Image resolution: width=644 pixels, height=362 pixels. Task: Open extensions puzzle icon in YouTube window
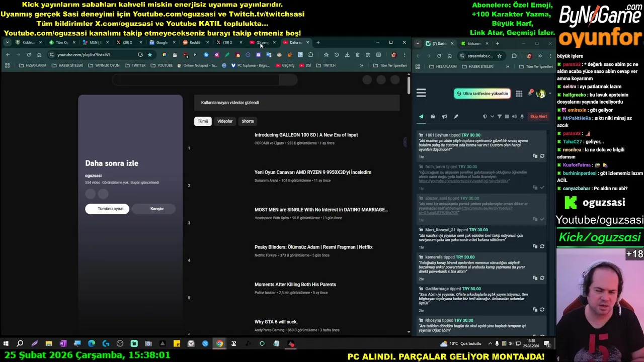pyautogui.click(x=310, y=55)
